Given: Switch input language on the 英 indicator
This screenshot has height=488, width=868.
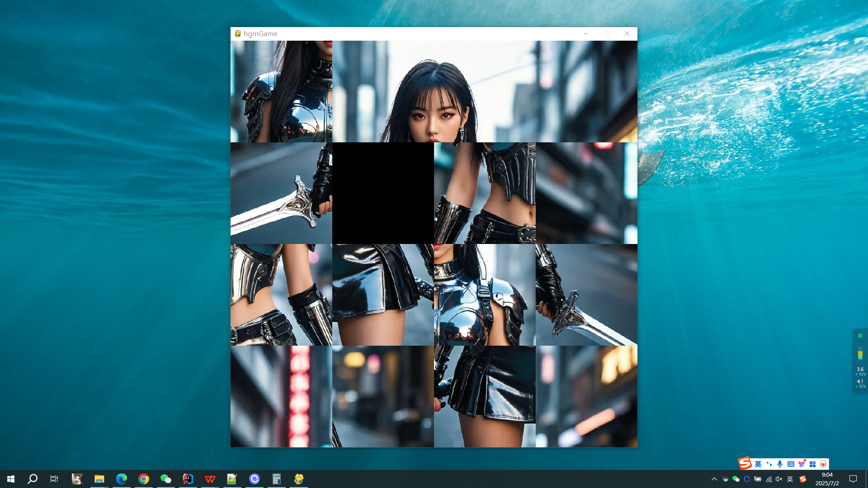Looking at the screenshot, I should pos(790,479).
